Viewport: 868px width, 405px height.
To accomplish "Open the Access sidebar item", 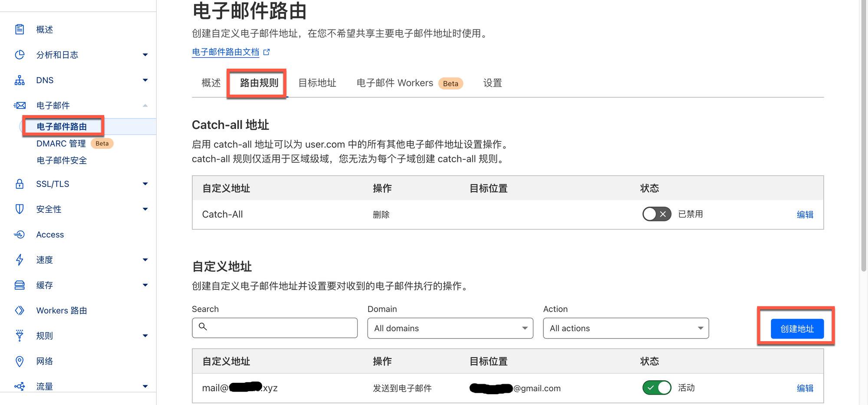I will tap(50, 235).
